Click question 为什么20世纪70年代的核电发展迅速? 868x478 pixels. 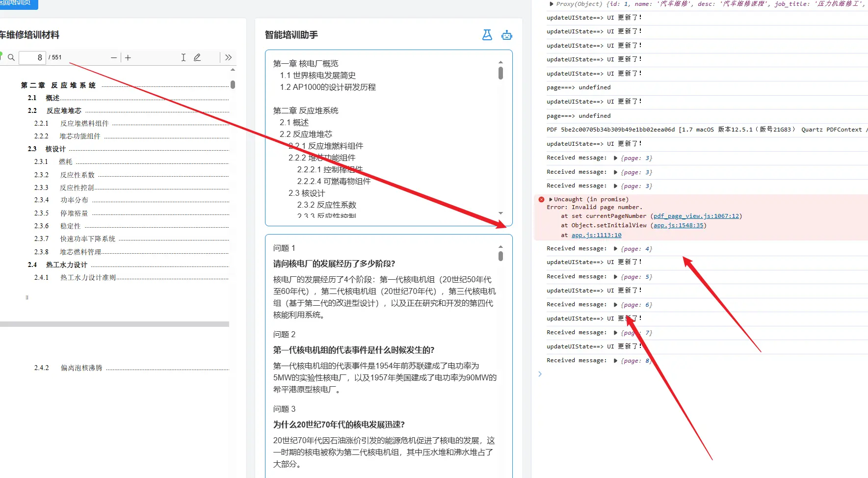339,425
